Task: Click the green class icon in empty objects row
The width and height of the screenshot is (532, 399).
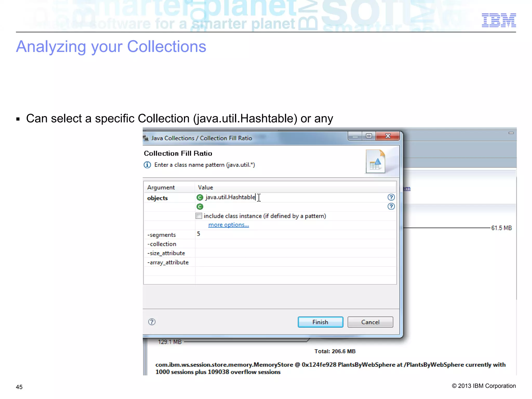Action: (x=200, y=207)
